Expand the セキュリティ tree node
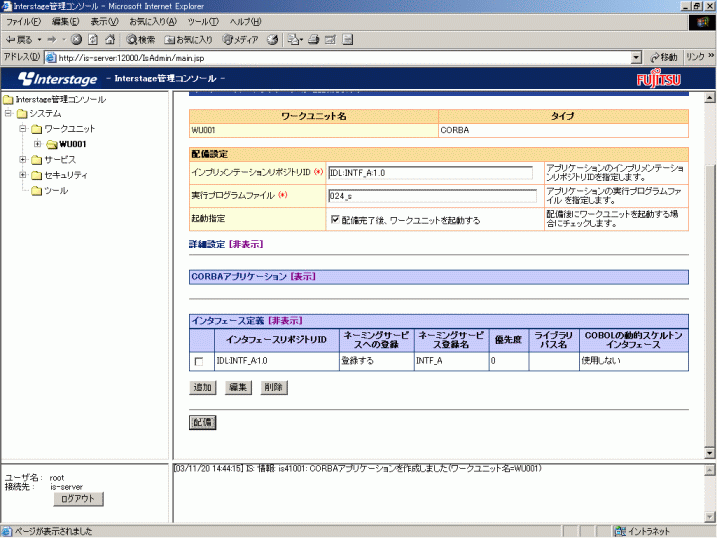Image resolution: width=717 pixels, height=538 pixels. (x=23, y=175)
